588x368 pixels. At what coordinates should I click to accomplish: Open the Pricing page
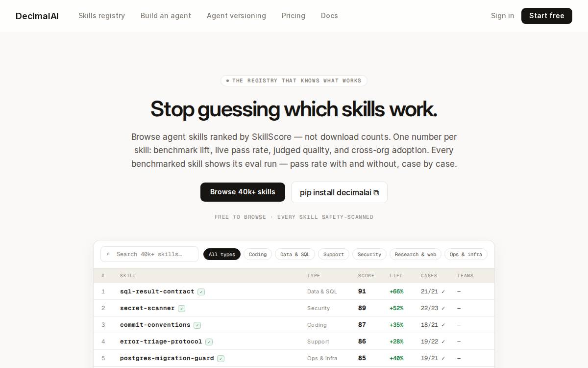[x=294, y=16]
